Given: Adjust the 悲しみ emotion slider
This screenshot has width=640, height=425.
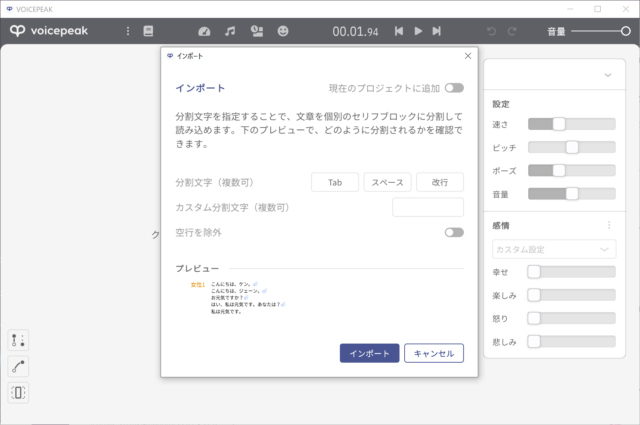Looking at the screenshot, I should 571,342.
